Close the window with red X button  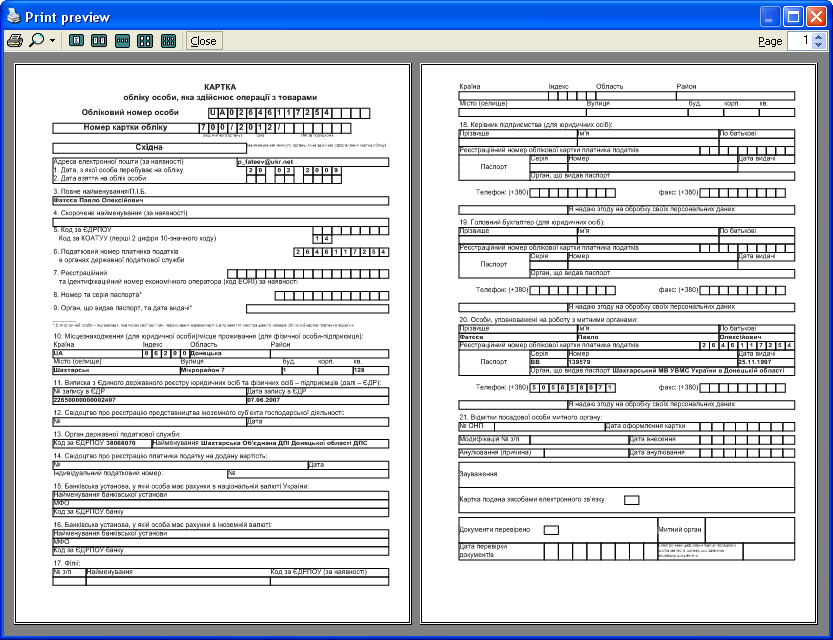[x=816, y=16]
